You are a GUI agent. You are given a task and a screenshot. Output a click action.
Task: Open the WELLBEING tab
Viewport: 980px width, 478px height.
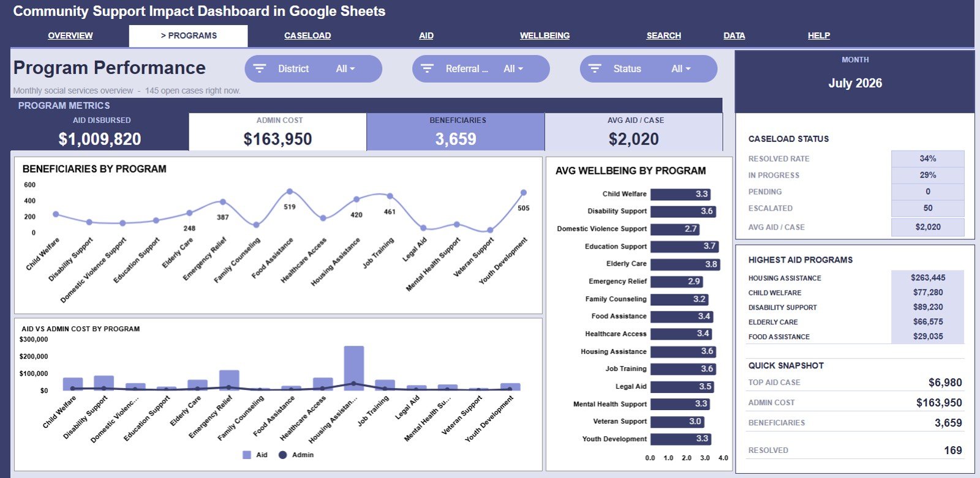pyautogui.click(x=545, y=35)
